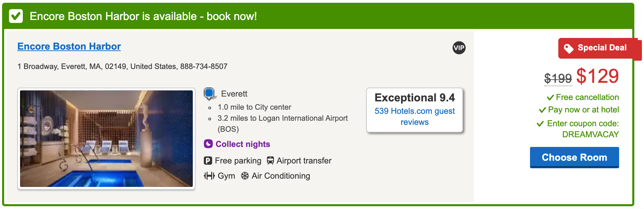The image size is (644, 209).
Task: Open the Encore Boston Harbor hotel link
Action: [x=69, y=47]
